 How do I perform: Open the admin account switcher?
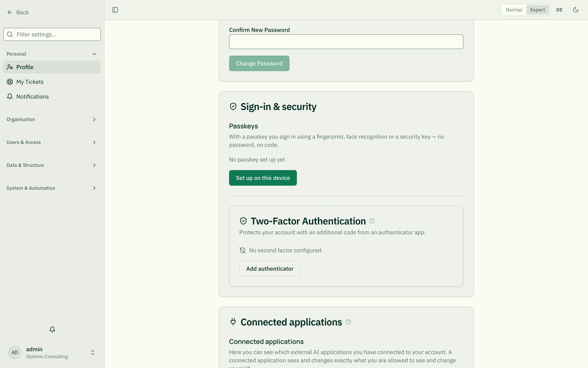52,352
